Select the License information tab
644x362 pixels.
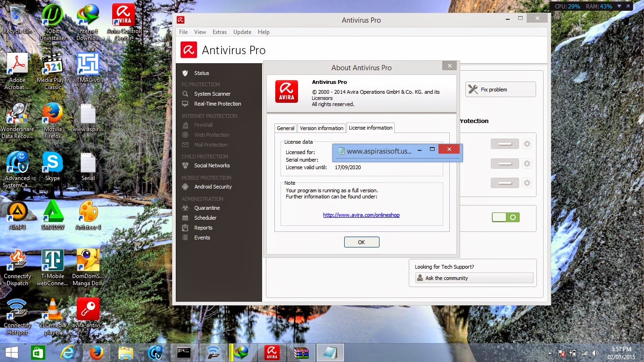click(x=370, y=128)
